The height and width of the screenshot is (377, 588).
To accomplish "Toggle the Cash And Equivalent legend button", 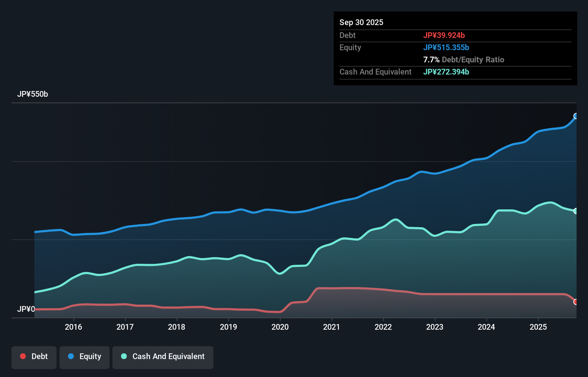I will 163,357.
